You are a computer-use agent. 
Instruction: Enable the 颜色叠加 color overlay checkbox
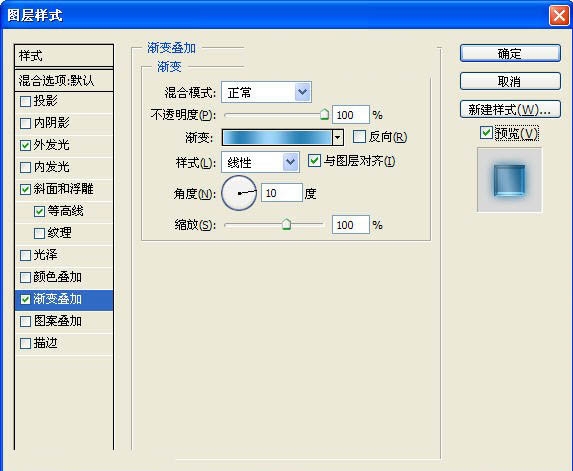(25, 277)
